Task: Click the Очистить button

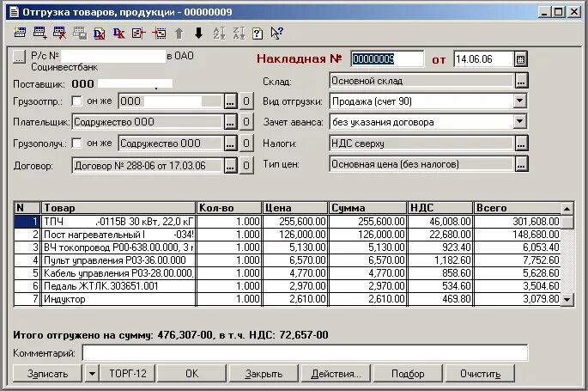Action: (480, 374)
